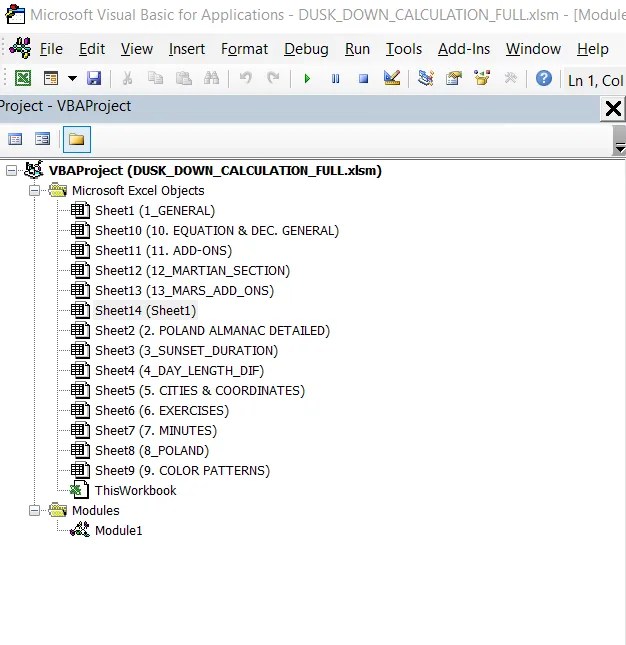
Task: Select Sheet13 (13_MARS_ADD_ONS)
Action: click(184, 291)
